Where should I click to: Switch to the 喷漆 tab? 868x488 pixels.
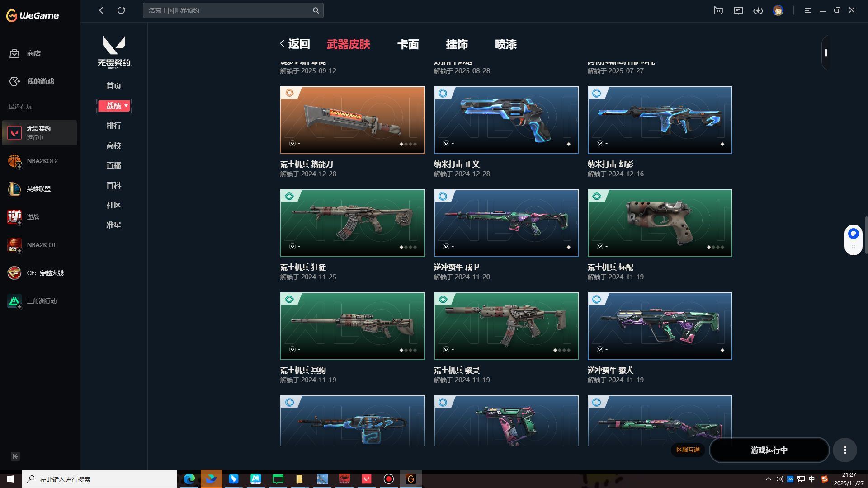point(505,44)
